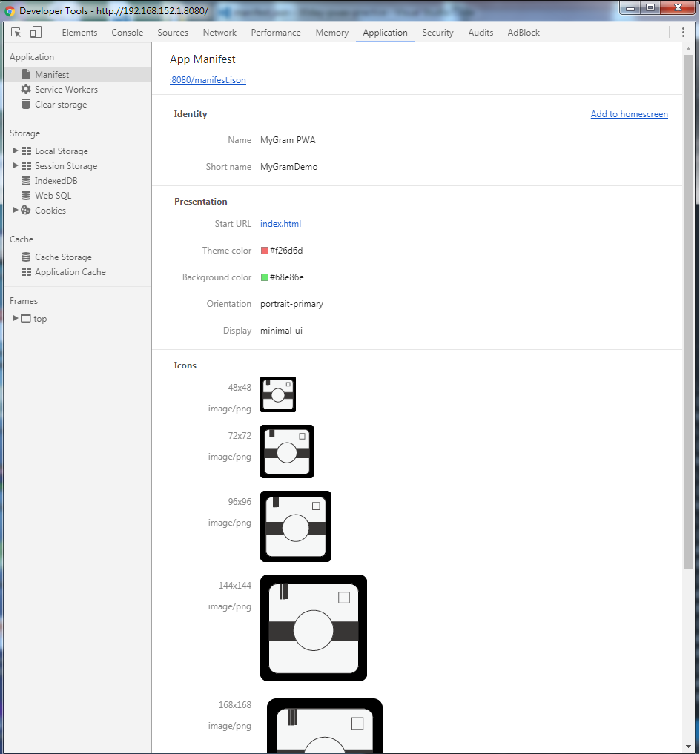Select Manifest in the Application sidebar

tap(77, 75)
